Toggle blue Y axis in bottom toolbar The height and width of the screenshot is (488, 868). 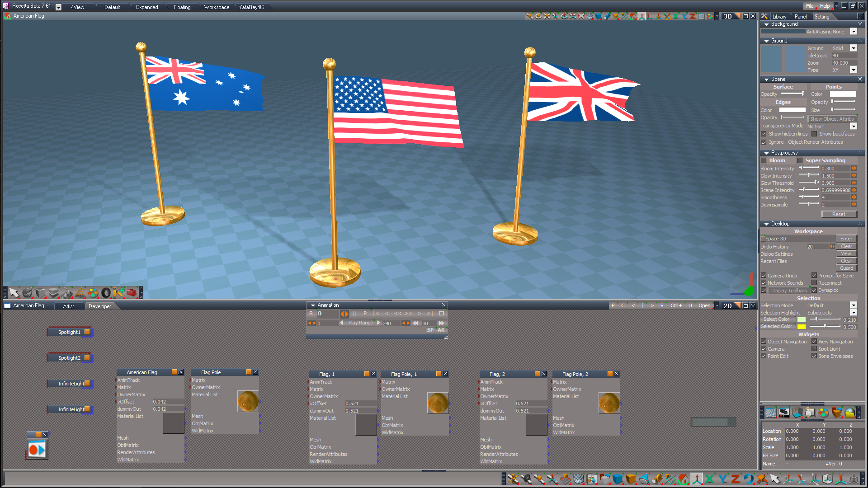click(x=722, y=479)
